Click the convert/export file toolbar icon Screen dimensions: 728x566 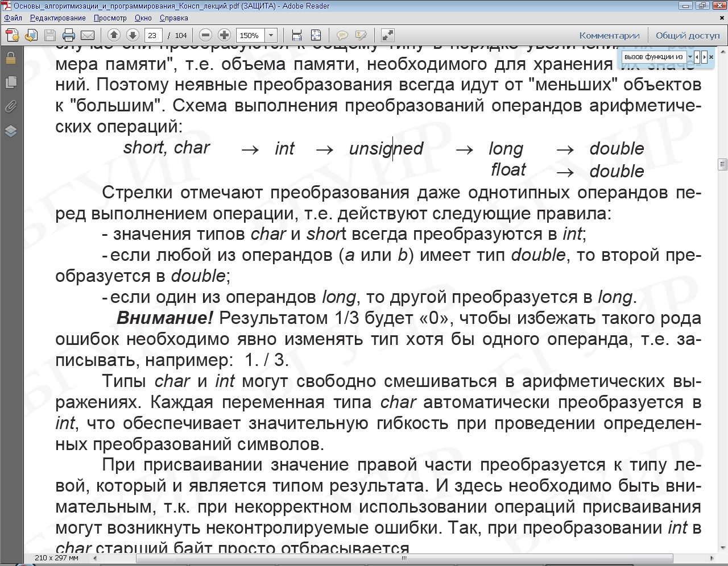[31, 35]
